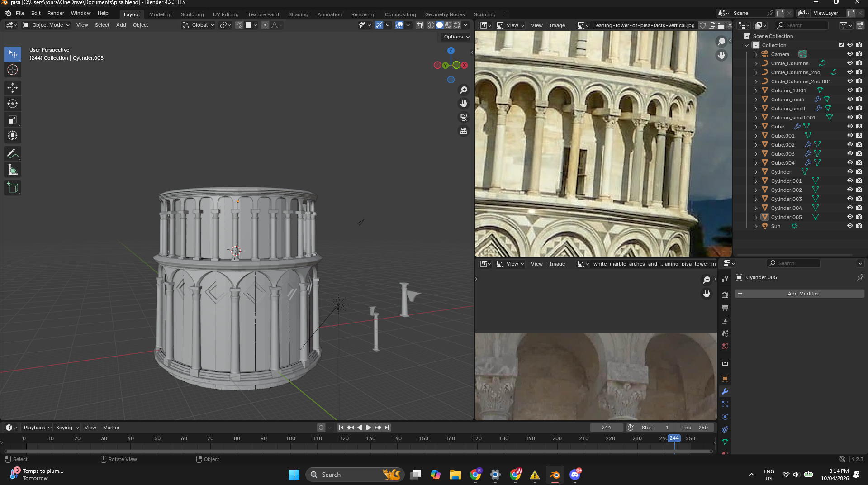Toggle visibility of Column_main
The height and width of the screenshot is (485, 868).
850,99
